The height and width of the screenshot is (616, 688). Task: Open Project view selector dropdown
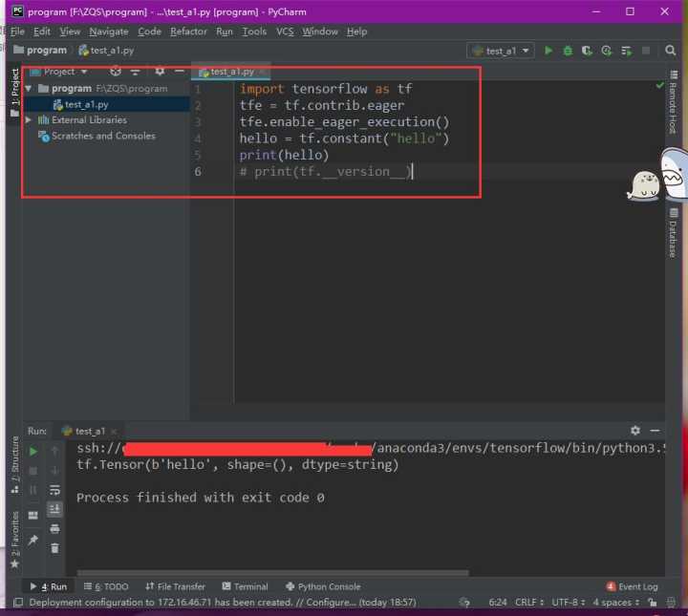[x=59, y=72]
